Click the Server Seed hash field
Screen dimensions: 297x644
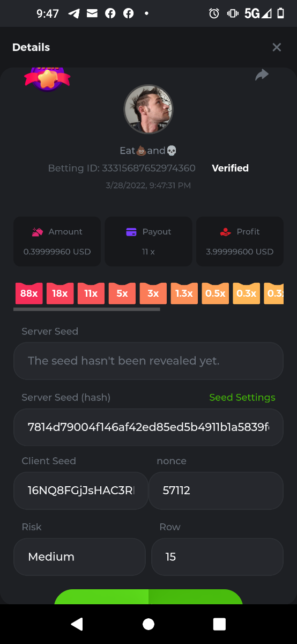(148, 427)
